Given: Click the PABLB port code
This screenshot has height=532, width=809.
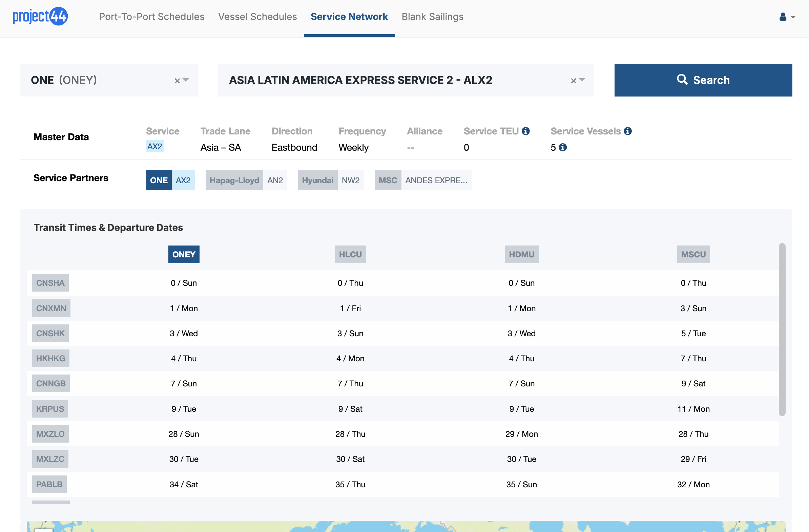Looking at the screenshot, I should (49, 485).
